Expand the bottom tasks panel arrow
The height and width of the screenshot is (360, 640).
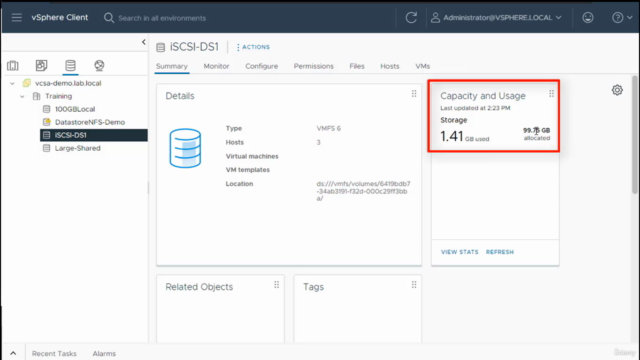coord(13,353)
